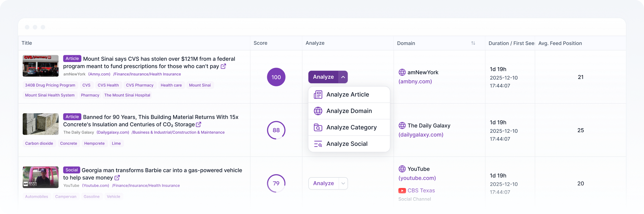Viewport: 644px width, 214px height.
Task: Open /Business & Industrial/Construction & Maintenance category link
Action: coord(178,132)
